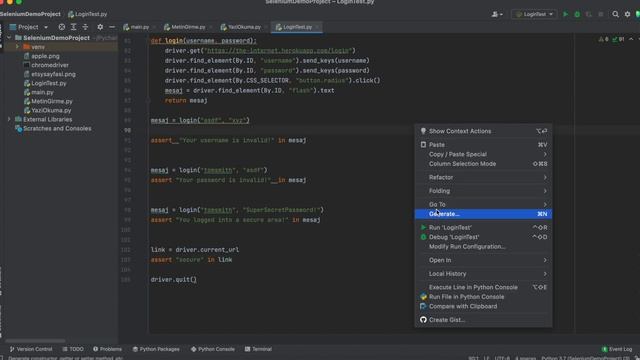Open Search Everywhere magnifier icon
Image resolution: width=640 pixels, height=360 pixels.
[x=616, y=14]
